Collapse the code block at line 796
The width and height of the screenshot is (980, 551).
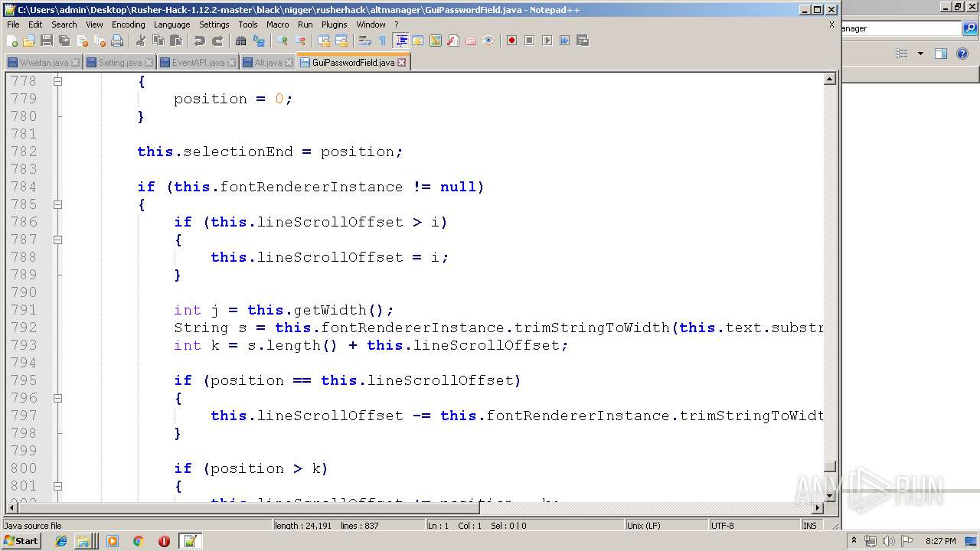pos(57,398)
